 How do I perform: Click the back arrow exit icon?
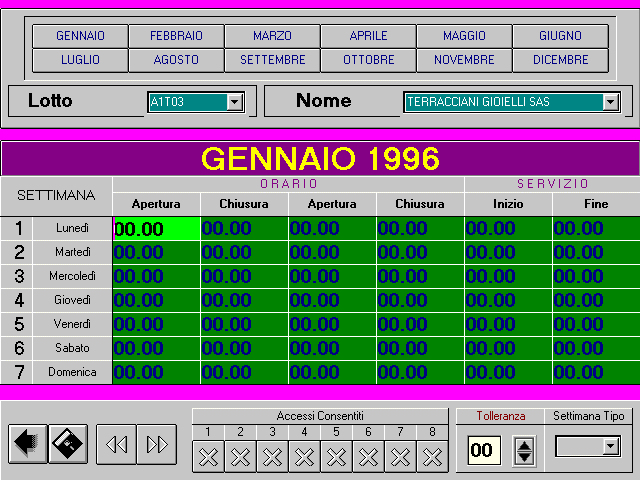tap(28, 444)
